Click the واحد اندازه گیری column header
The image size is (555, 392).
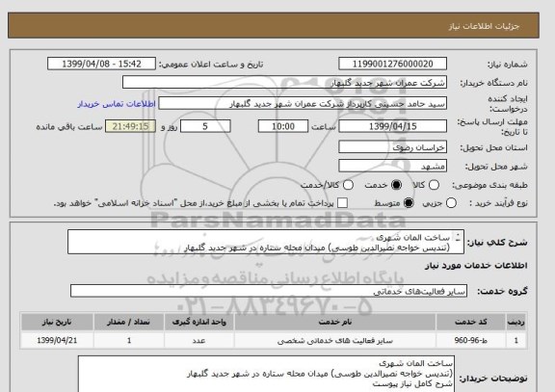[x=198, y=322]
